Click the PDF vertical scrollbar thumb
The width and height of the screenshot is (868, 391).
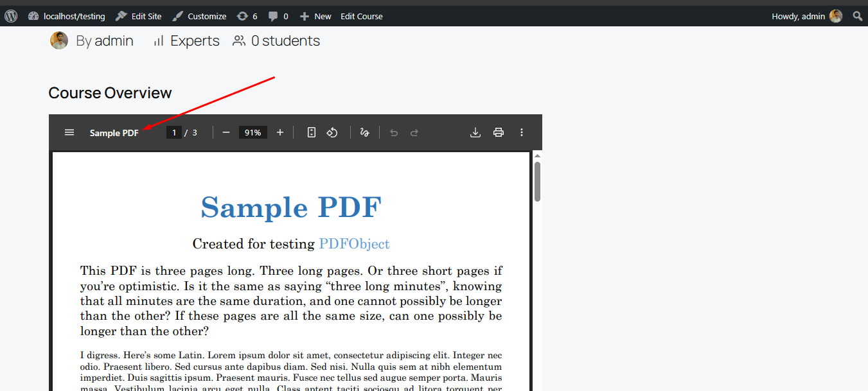[537, 182]
